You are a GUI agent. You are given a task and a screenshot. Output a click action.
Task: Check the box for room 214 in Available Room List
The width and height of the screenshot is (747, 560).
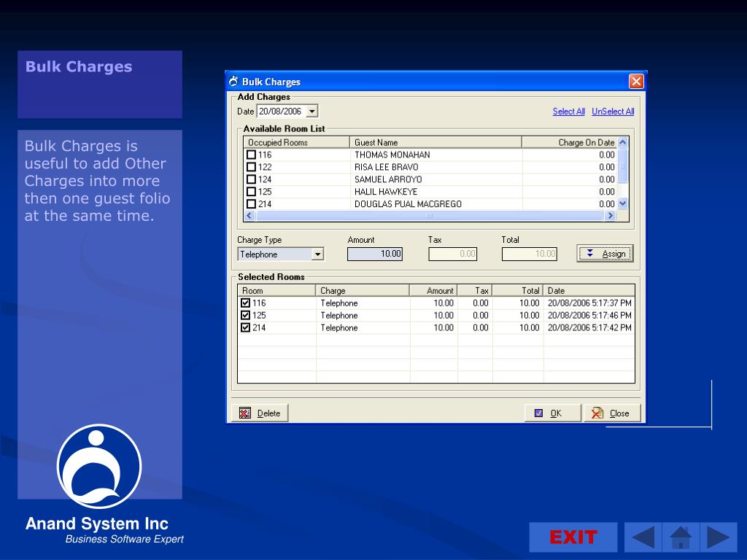click(x=252, y=204)
